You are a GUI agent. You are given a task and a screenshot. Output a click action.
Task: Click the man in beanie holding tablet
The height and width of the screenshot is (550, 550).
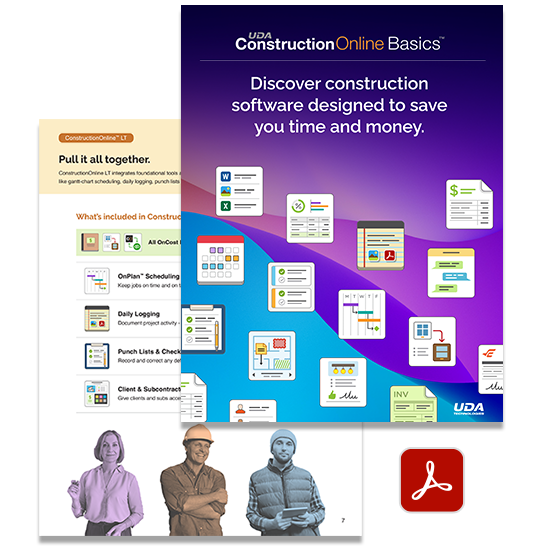pos(285,482)
